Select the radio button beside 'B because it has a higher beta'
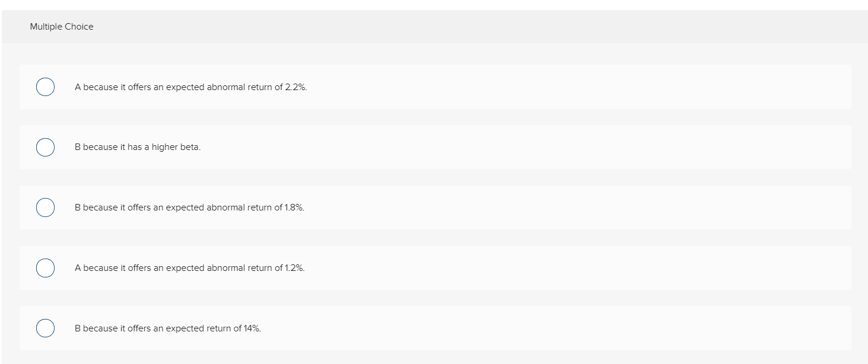The width and height of the screenshot is (868, 364). [x=45, y=147]
